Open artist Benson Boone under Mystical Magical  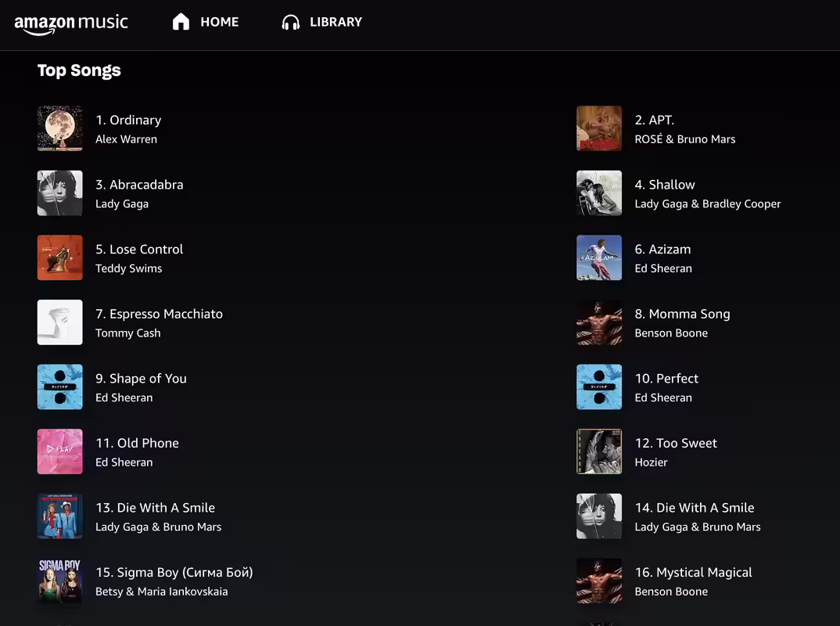coord(671,592)
